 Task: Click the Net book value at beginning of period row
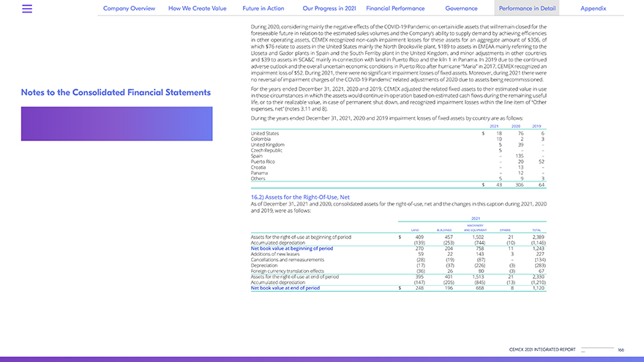click(291, 248)
